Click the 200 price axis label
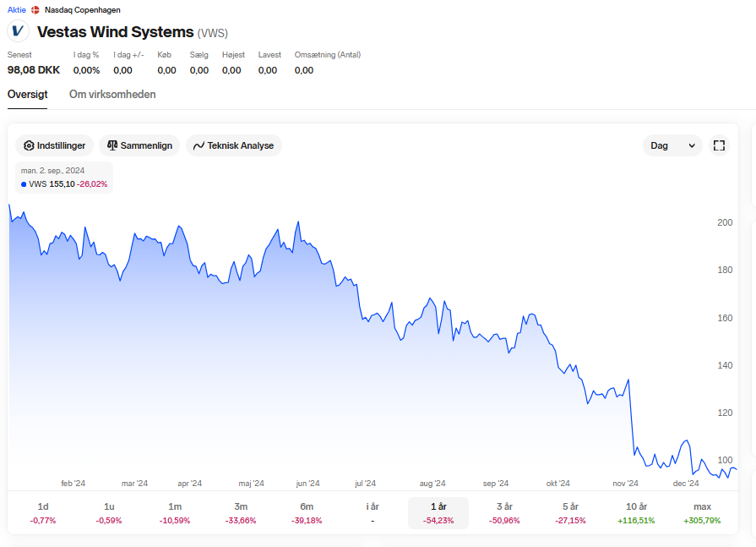Screen dimensions: 756x547 [x=725, y=222]
